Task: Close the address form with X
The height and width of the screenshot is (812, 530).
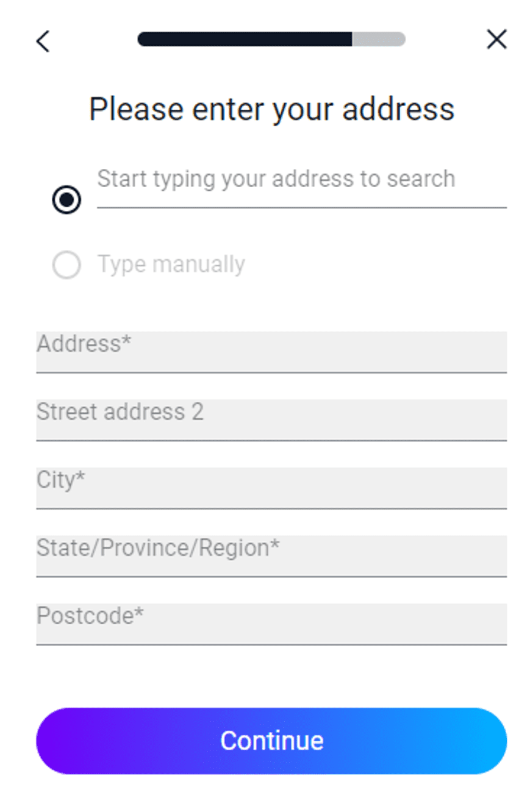Action: pos(496,40)
